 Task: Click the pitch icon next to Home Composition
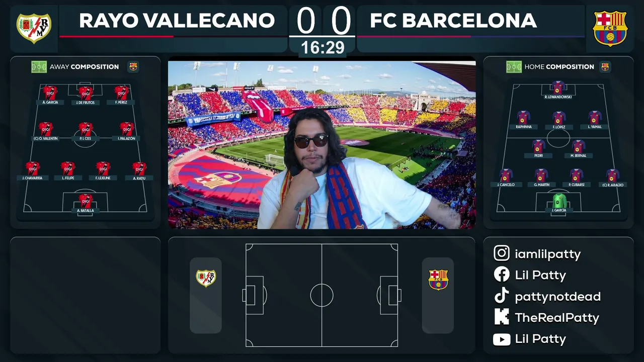(x=514, y=67)
